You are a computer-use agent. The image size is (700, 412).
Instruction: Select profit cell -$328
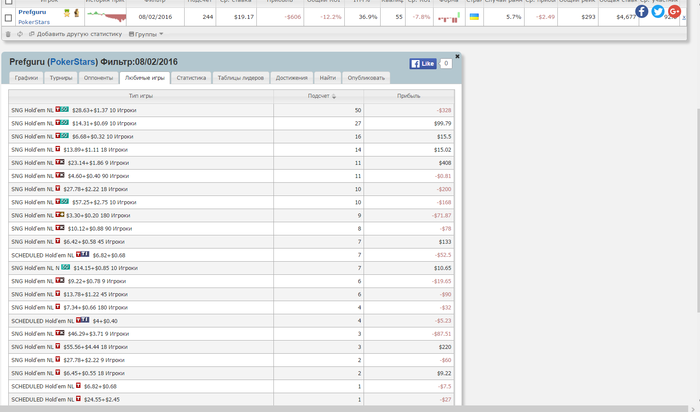click(x=409, y=110)
